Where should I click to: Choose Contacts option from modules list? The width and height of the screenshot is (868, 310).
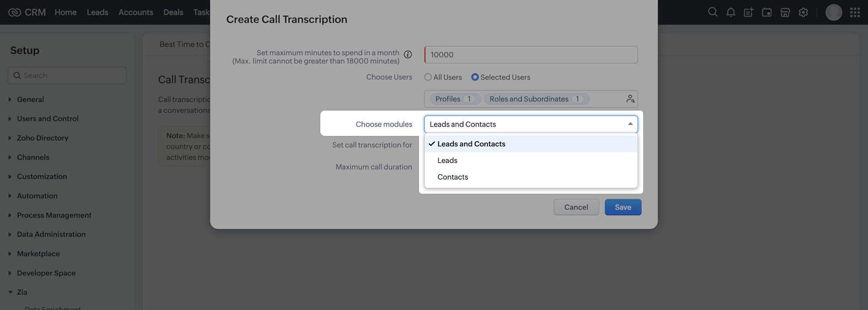coord(453,177)
